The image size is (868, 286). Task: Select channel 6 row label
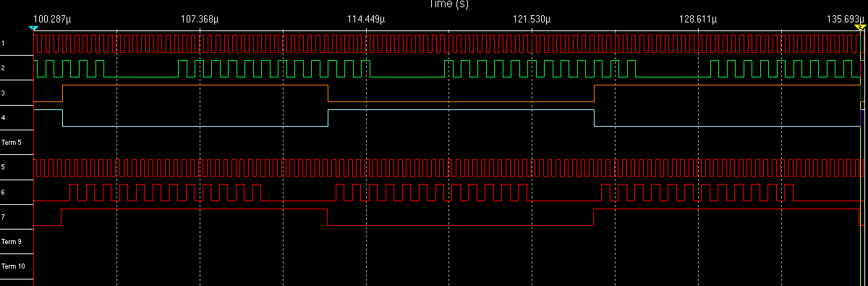4,192
